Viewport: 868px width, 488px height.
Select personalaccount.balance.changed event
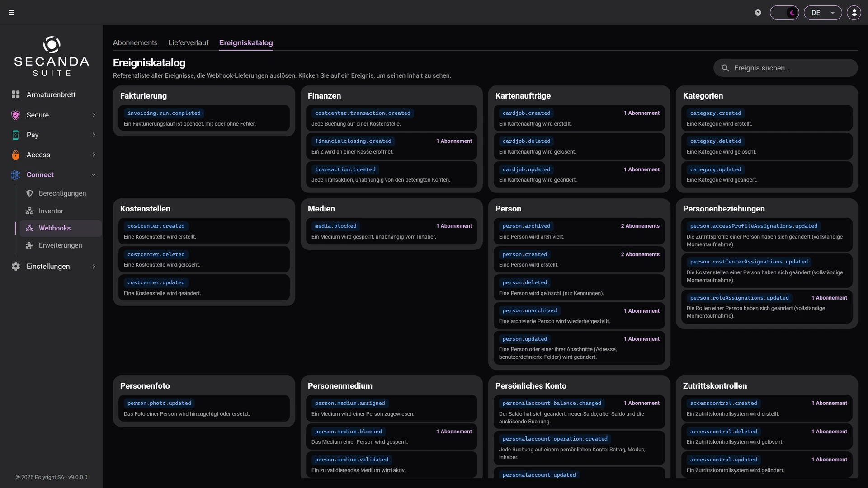click(x=579, y=412)
